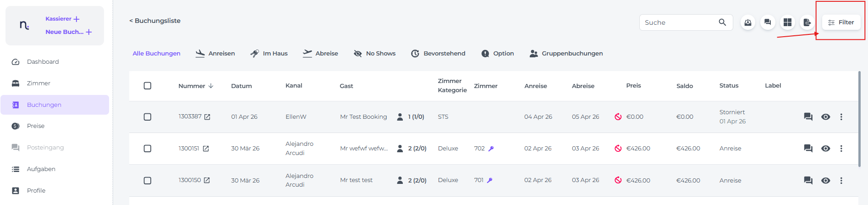Click the export file icon
The height and width of the screenshot is (205, 868).
807,22
